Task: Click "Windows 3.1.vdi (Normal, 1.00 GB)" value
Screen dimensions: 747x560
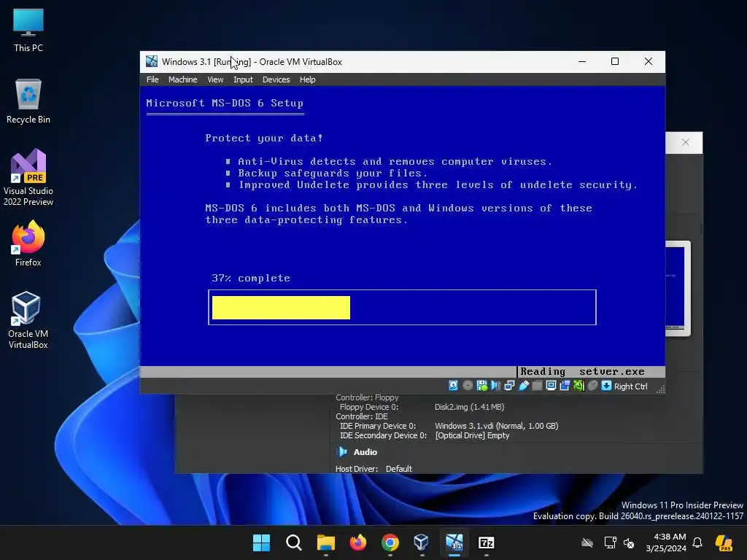Action: tap(496, 426)
